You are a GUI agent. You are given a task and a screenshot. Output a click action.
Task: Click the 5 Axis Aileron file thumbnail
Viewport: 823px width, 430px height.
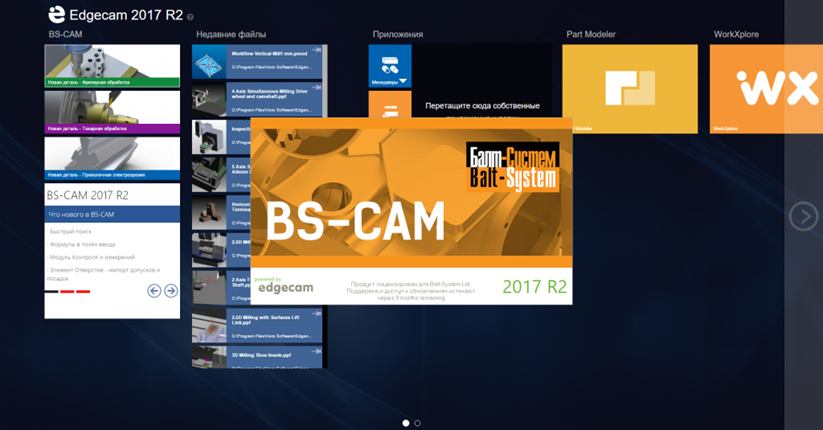[x=209, y=175]
